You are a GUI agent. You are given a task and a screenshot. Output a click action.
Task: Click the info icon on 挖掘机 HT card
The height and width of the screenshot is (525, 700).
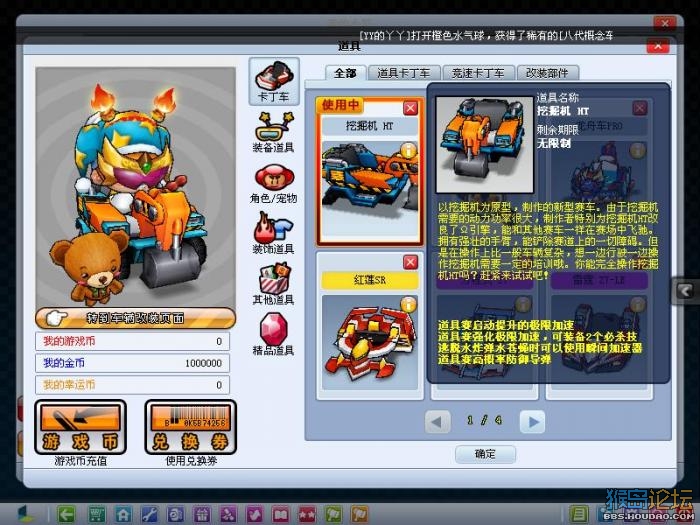(408, 151)
